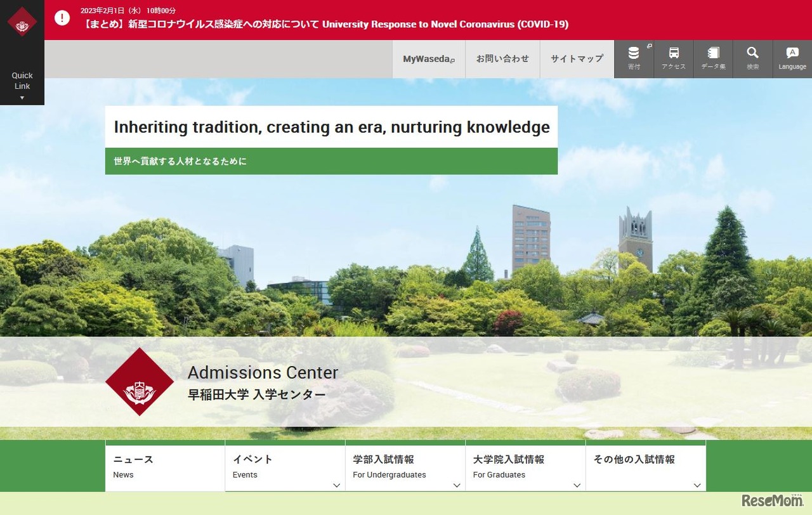Open the サイトマップ menu item

[577, 58]
